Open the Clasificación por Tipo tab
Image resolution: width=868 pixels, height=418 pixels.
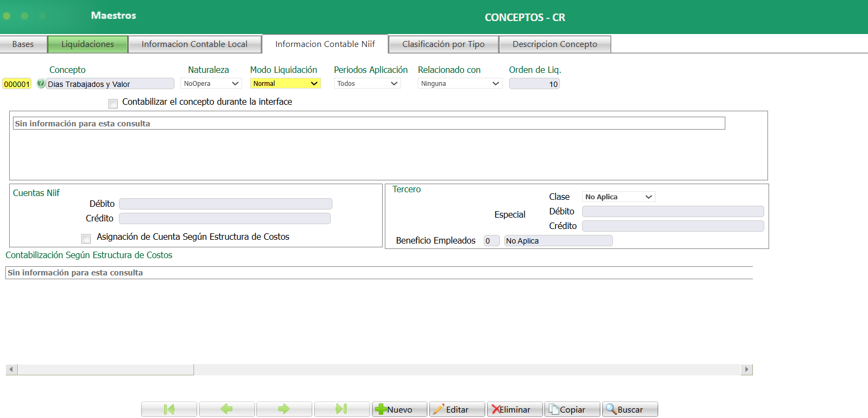(x=443, y=44)
